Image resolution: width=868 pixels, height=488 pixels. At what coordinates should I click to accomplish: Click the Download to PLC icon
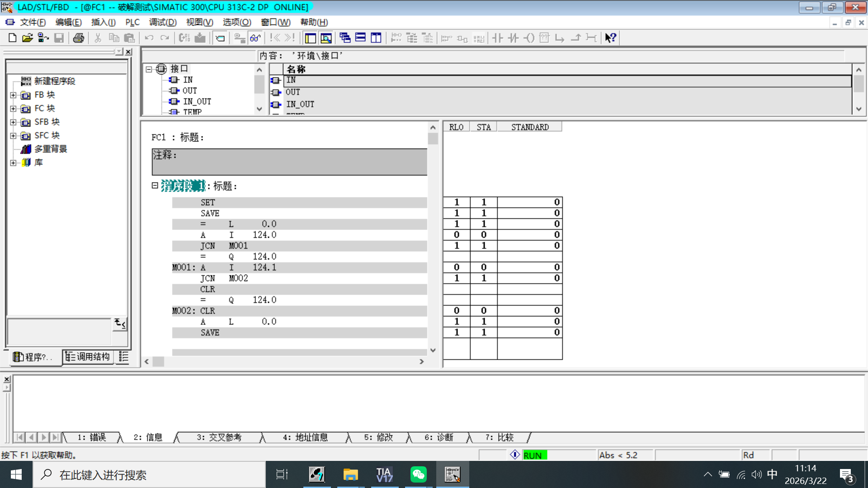pos(200,38)
